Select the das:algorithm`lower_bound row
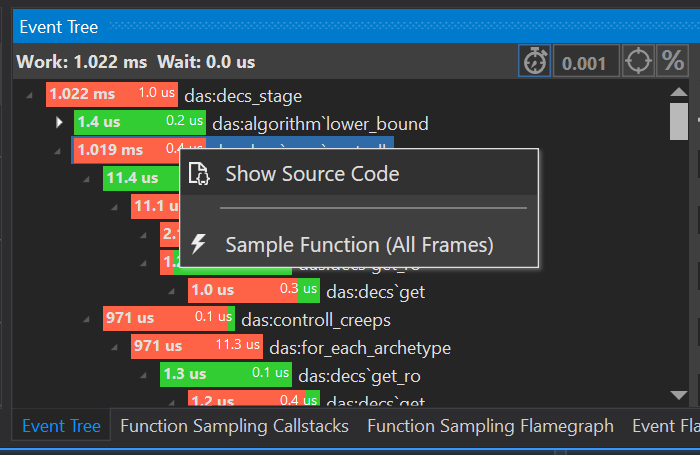 click(x=251, y=123)
